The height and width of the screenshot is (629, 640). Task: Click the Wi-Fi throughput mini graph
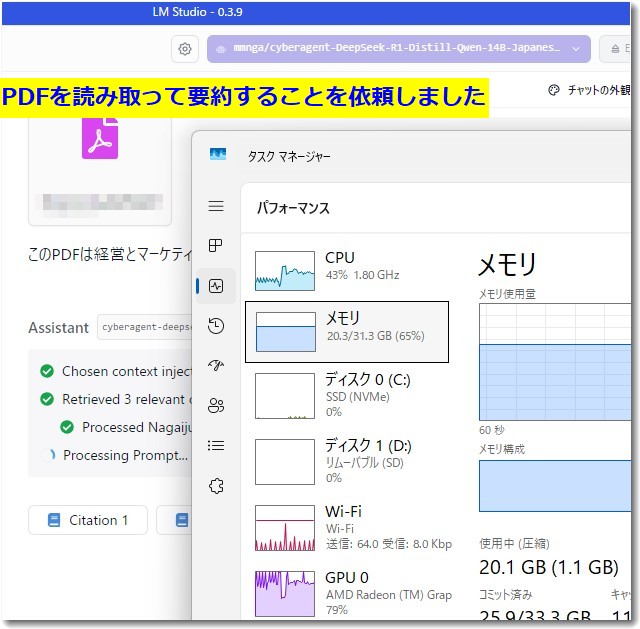285,528
